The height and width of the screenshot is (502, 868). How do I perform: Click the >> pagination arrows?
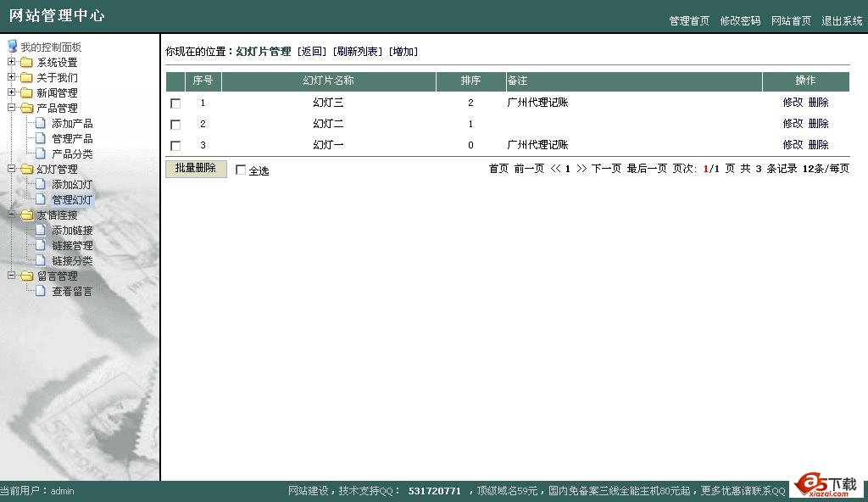(581, 169)
